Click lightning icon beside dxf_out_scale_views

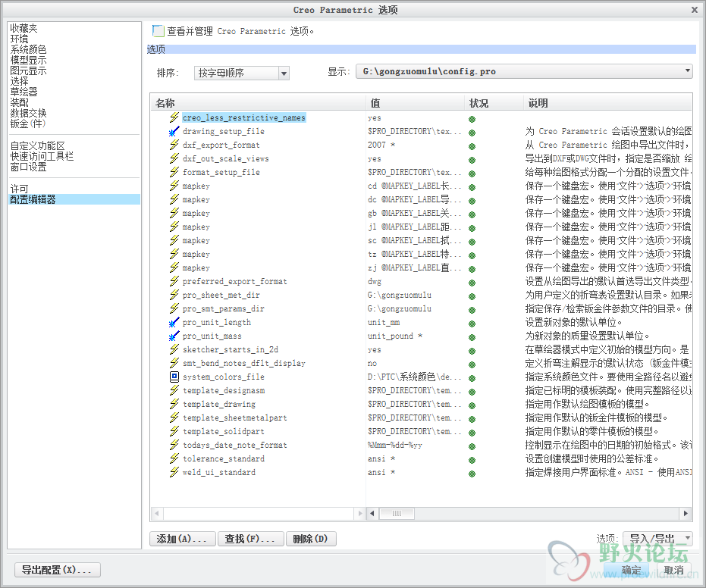pyautogui.click(x=174, y=158)
